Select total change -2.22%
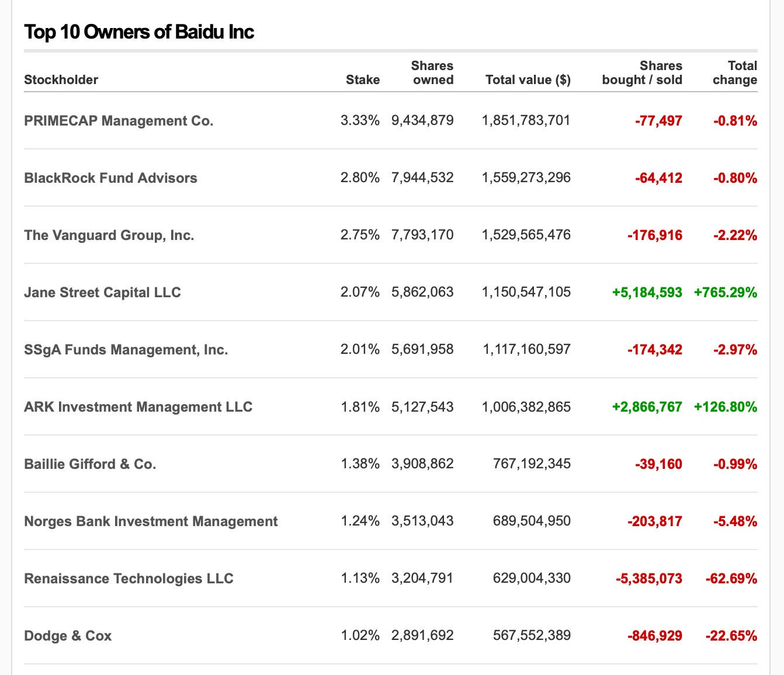 (x=735, y=235)
